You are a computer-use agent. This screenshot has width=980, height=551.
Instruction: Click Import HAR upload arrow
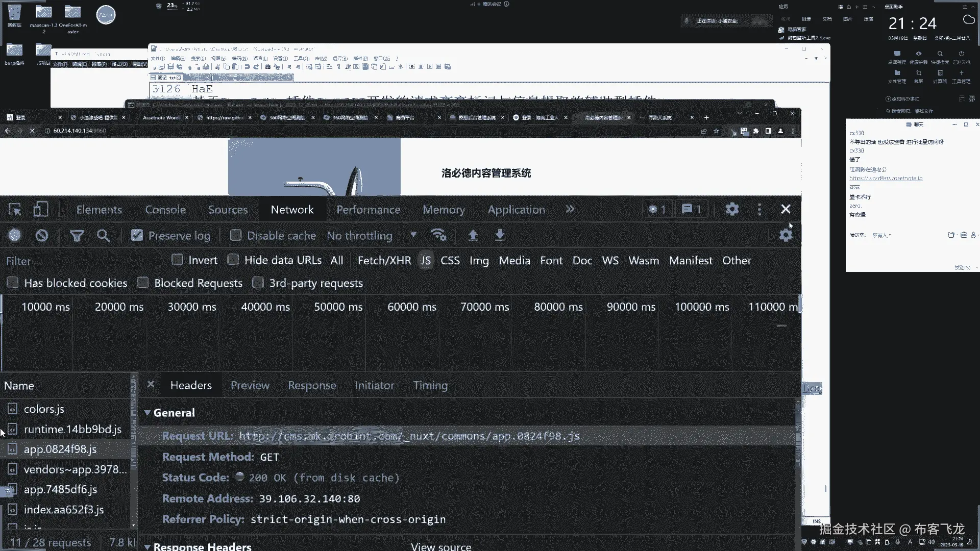[473, 235]
